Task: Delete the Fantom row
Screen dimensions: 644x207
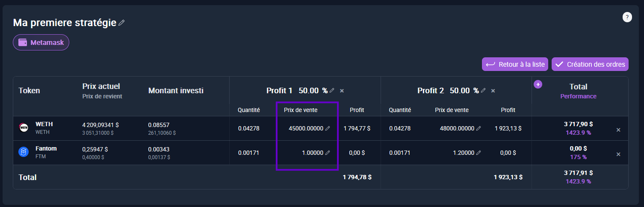Action: tap(618, 154)
